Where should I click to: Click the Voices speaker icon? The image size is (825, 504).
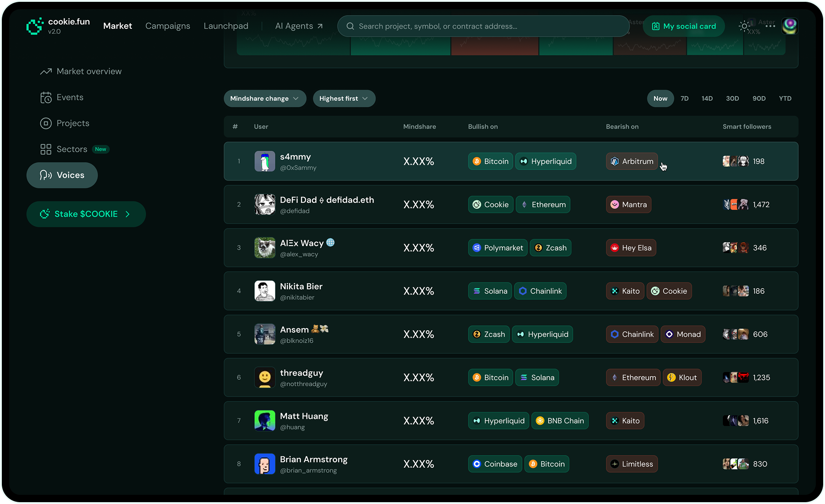pos(46,175)
